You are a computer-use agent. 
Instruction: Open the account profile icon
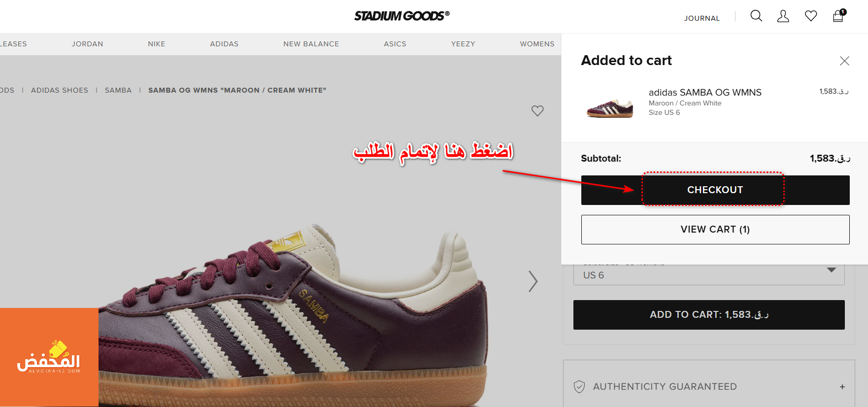tap(783, 16)
